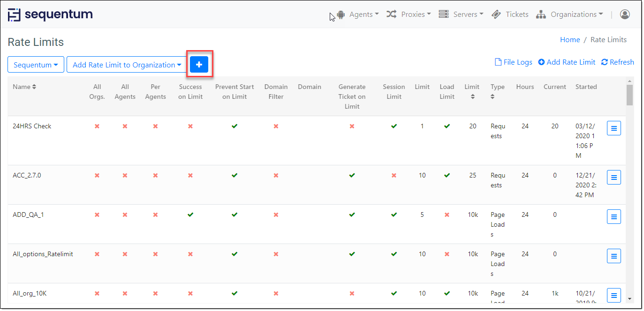The image size is (644, 311).
Task: Click the Add Rate Limit link
Action: [567, 62]
